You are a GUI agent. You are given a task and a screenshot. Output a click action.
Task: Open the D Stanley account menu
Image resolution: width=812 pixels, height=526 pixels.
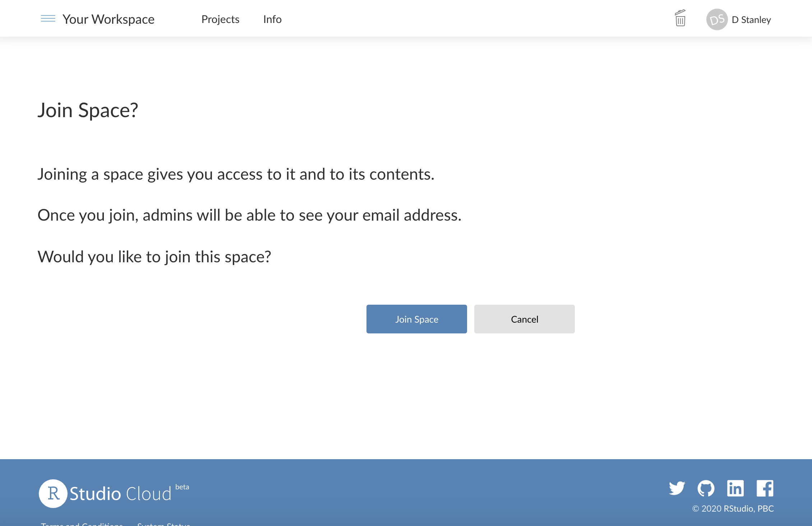pyautogui.click(x=751, y=20)
